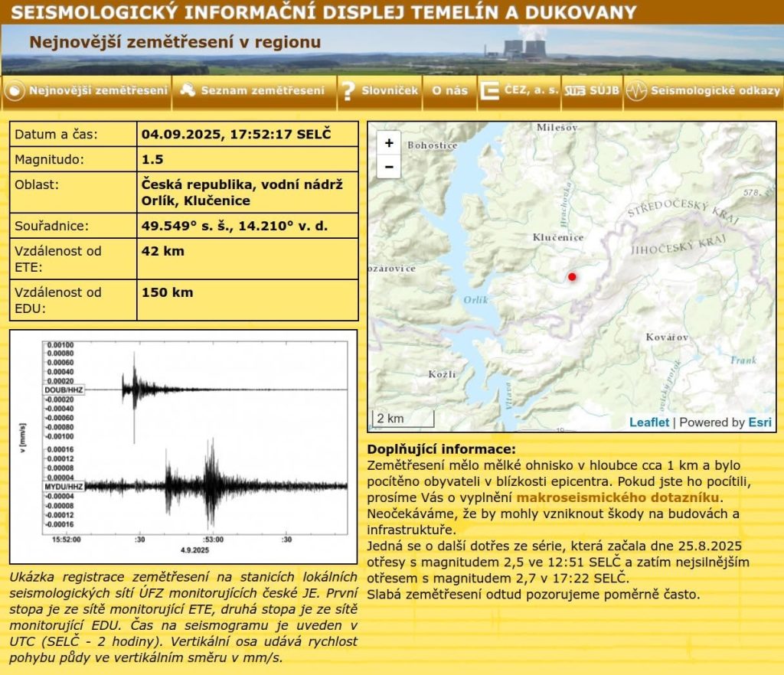The width and height of the screenshot is (784, 675).
Task: Click the Bohostice label on the map
Action: tap(432, 145)
